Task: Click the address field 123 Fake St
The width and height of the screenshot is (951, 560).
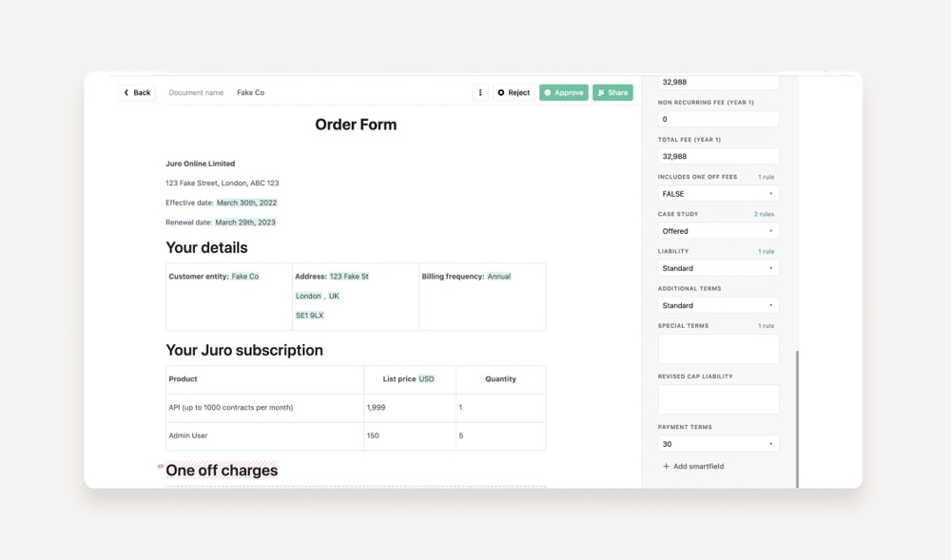Action: [349, 277]
